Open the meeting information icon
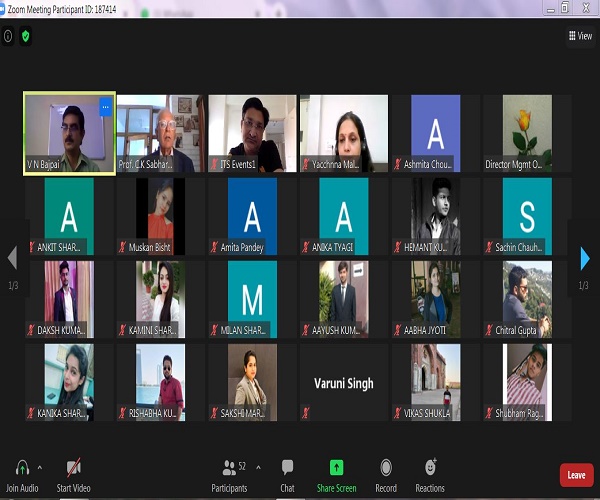600x500 pixels. tap(9, 36)
